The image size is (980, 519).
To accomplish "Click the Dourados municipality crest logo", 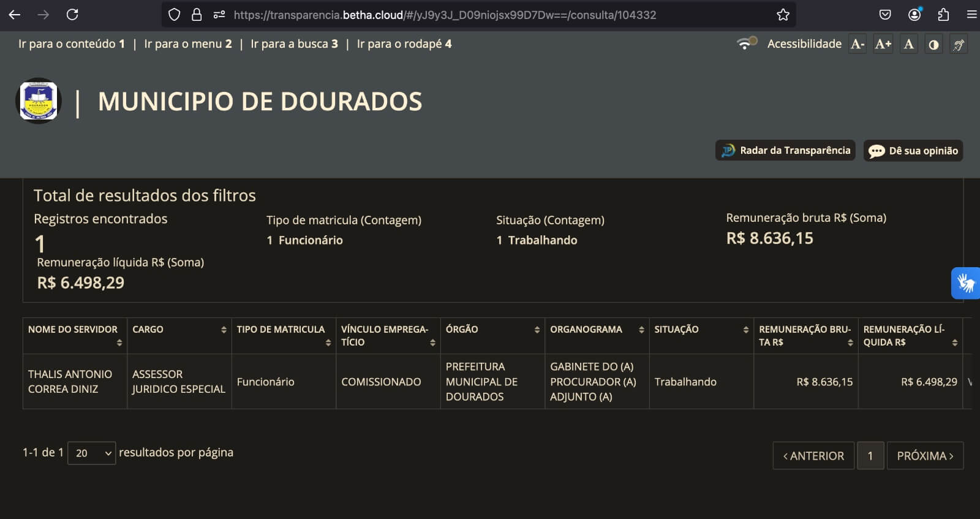I will point(39,101).
